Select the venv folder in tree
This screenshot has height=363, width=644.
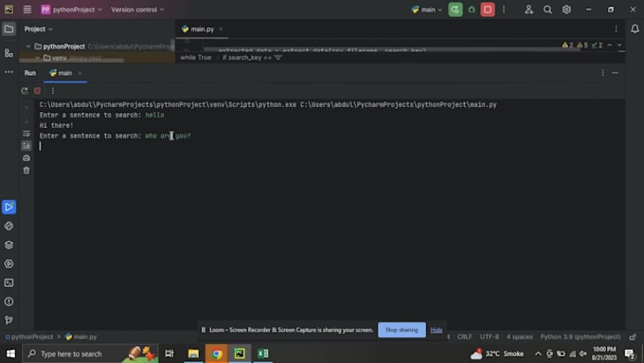point(60,58)
